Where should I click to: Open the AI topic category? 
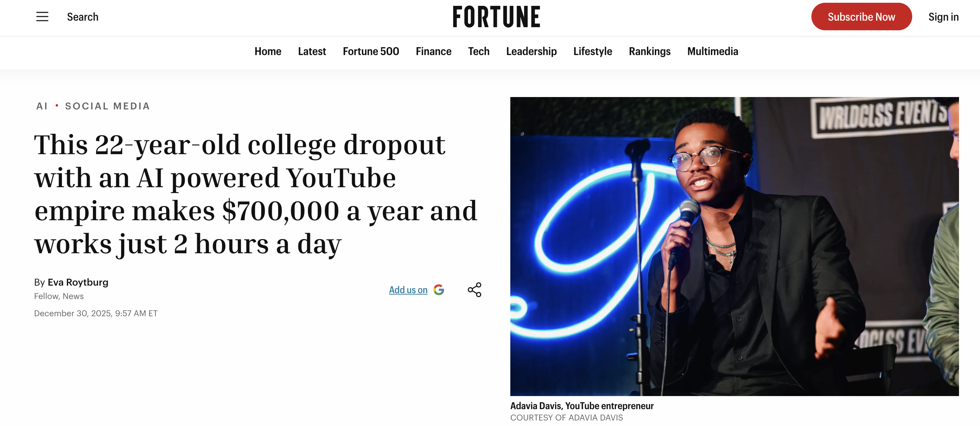point(42,106)
